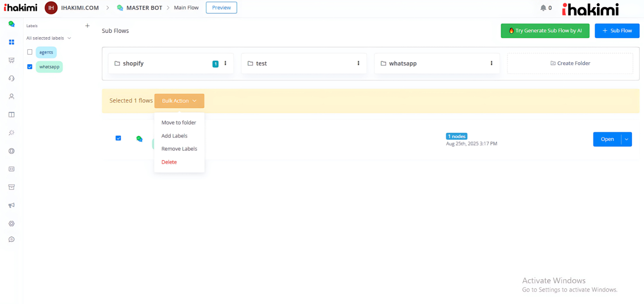Screen dimensions: 644x304
Task: Expand the All selected labels dropdown
Action: click(x=49, y=38)
